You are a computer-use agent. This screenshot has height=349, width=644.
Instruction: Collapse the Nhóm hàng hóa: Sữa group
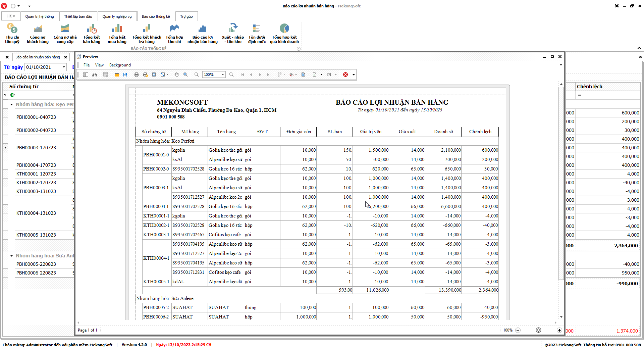pyautogui.click(x=12, y=256)
